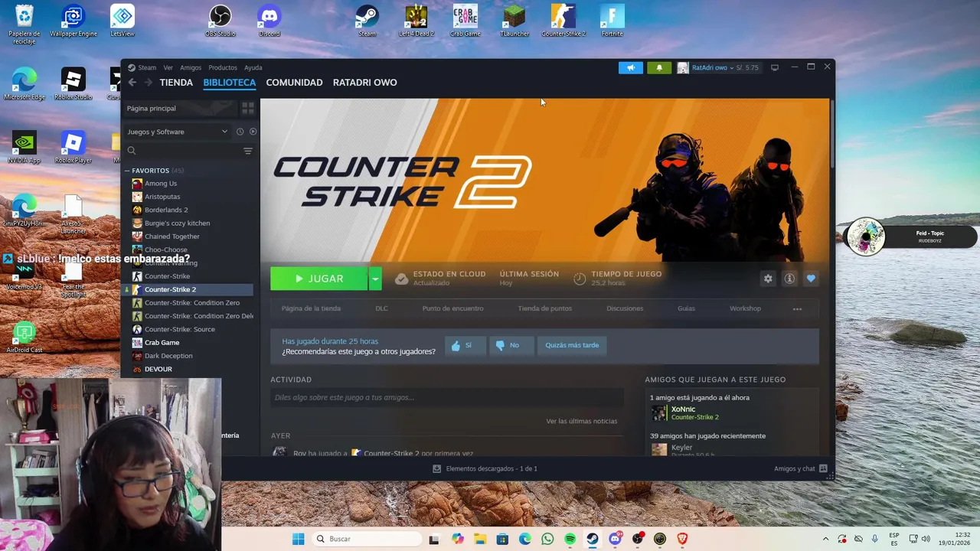Open the DLC tab
The height and width of the screenshot is (551, 980).
(381, 308)
